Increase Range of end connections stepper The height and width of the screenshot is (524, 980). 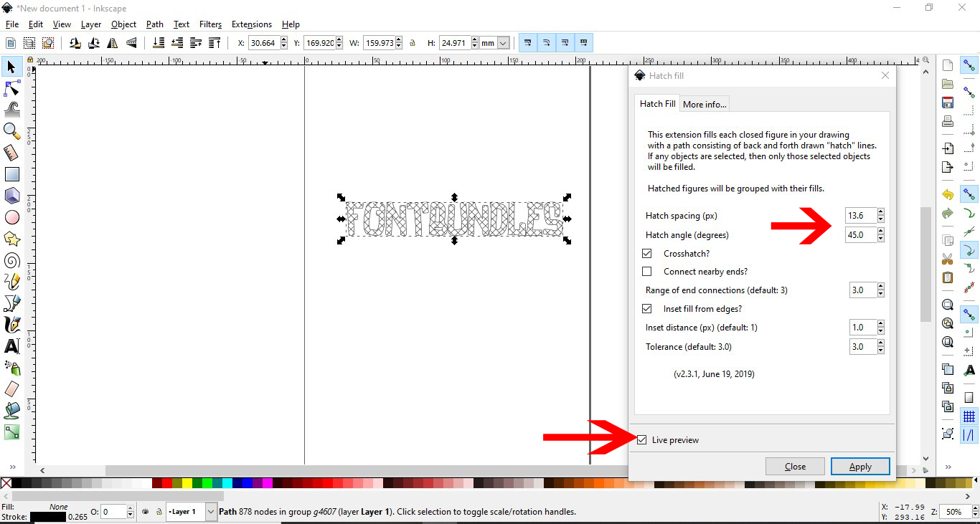click(881, 287)
